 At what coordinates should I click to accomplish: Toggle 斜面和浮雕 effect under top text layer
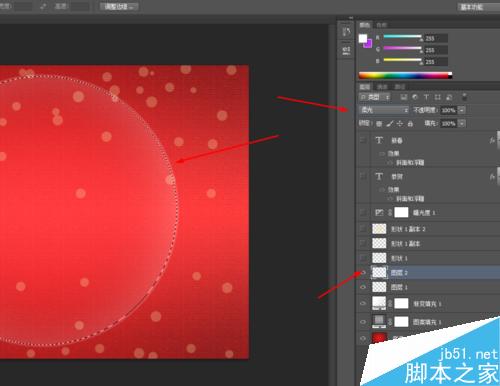pos(390,163)
